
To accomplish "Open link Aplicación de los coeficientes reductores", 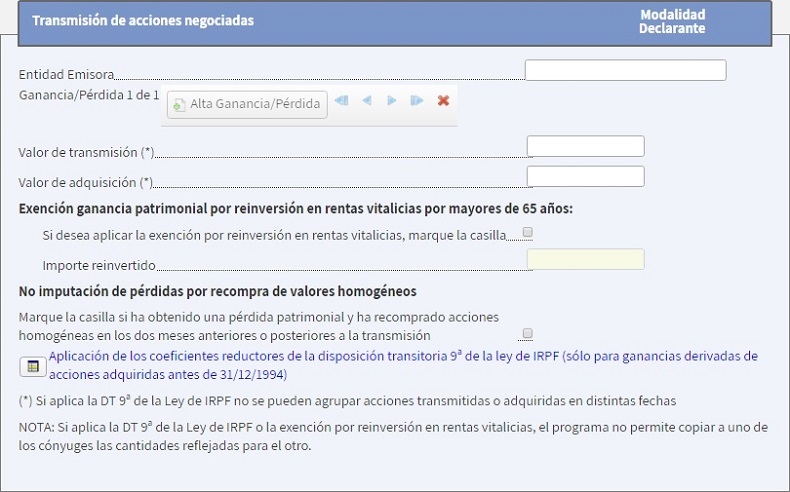I will point(403,365).
